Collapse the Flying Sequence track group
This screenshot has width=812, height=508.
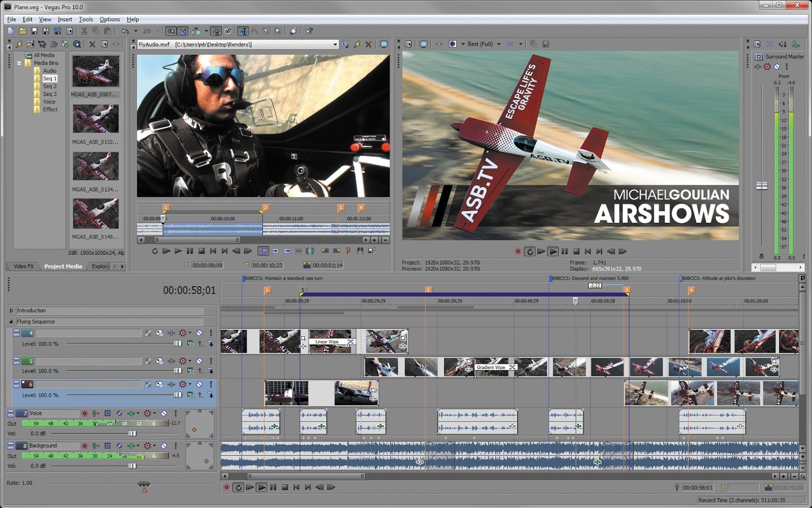coord(11,321)
